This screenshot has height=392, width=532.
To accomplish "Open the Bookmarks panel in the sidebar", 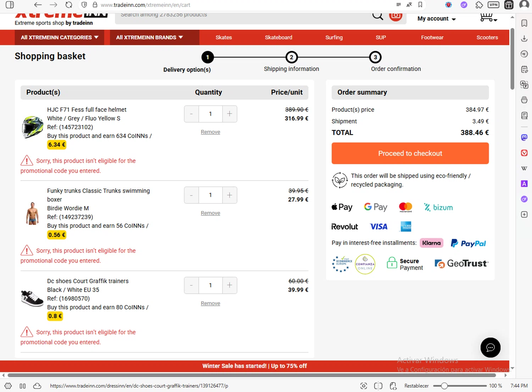I will click(x=524, y=23).
